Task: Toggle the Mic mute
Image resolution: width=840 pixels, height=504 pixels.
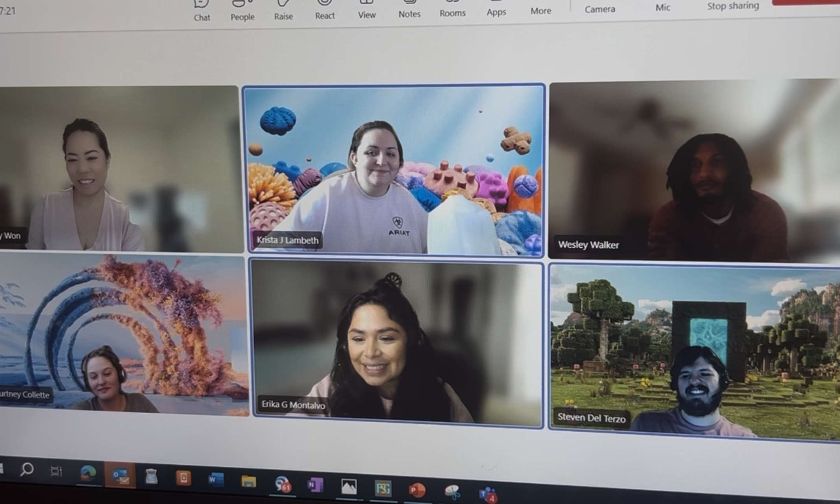Action: 663,6
